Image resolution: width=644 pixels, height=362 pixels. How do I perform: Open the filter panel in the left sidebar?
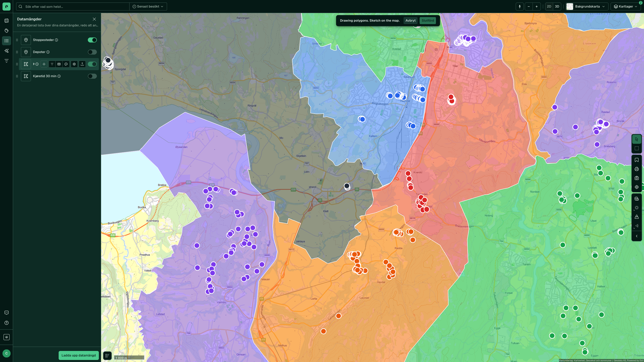pyautogui.click(x=7, y=61)
